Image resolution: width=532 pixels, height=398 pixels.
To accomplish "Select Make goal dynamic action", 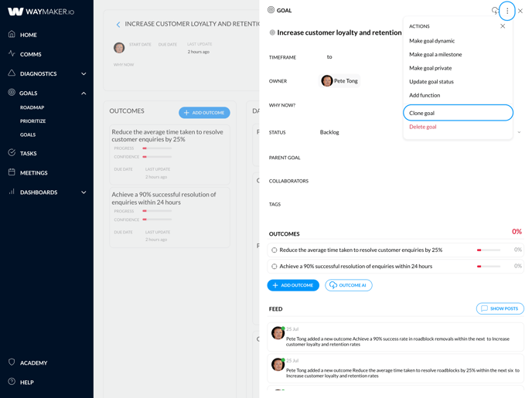I will click(431, 41).
